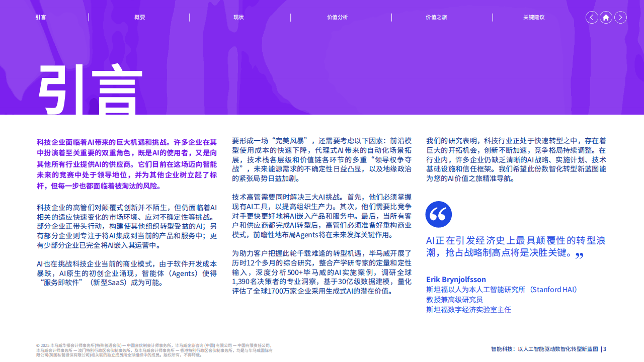Click the closing quotation mark after the quote
The height and width of the screenshot is (362, 644).
(579, 256)
